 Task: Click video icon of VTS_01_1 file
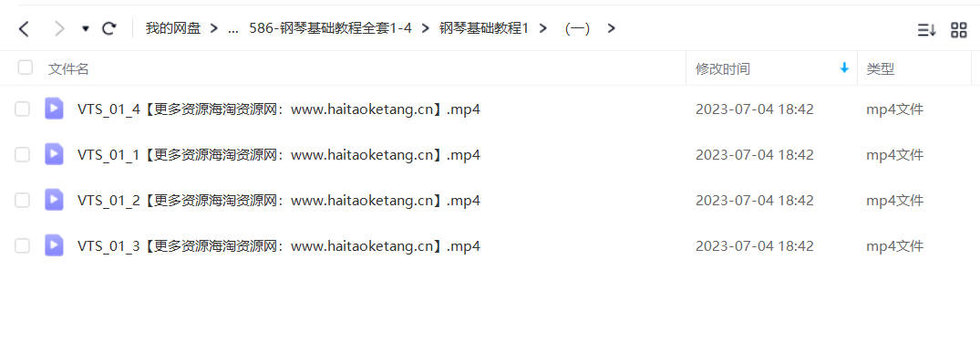55,154
